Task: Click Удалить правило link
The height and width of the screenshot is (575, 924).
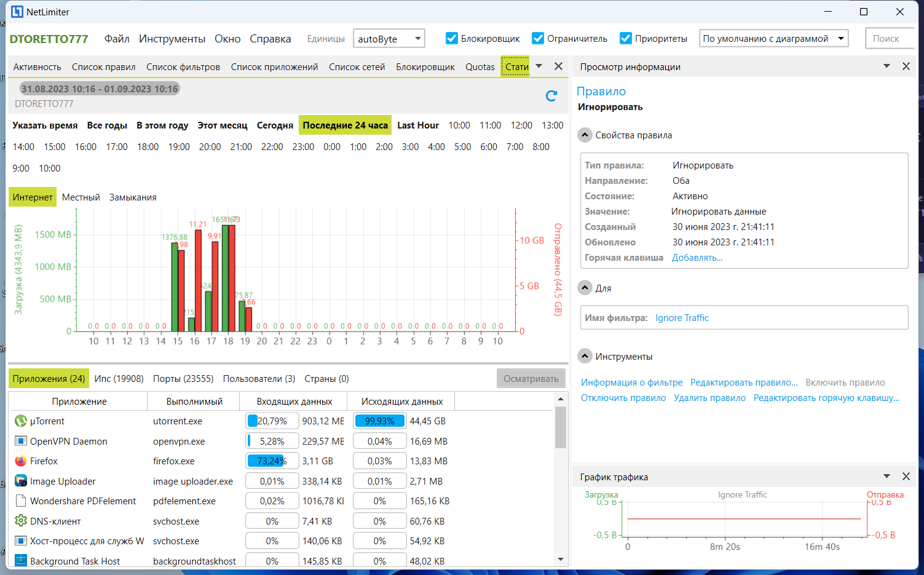Action: (x=710, y=397)
